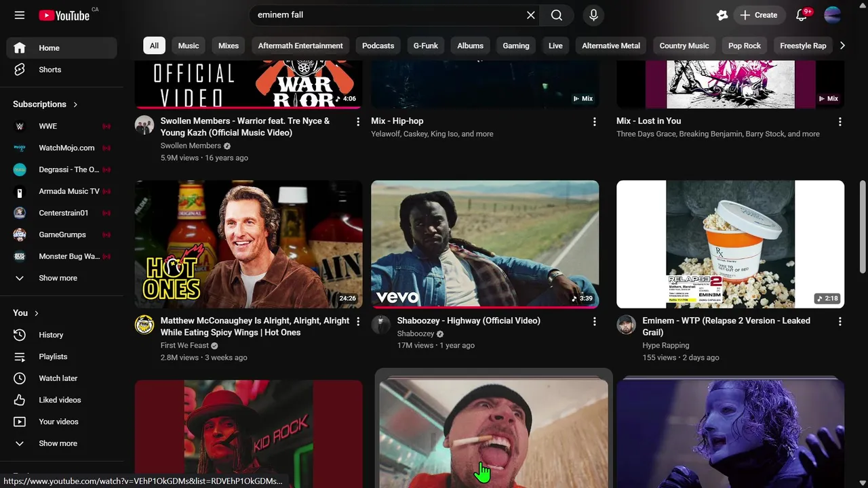The image size is (868, 488).
Task: Open the account avatar menu
Action: [x=833, y=15]
